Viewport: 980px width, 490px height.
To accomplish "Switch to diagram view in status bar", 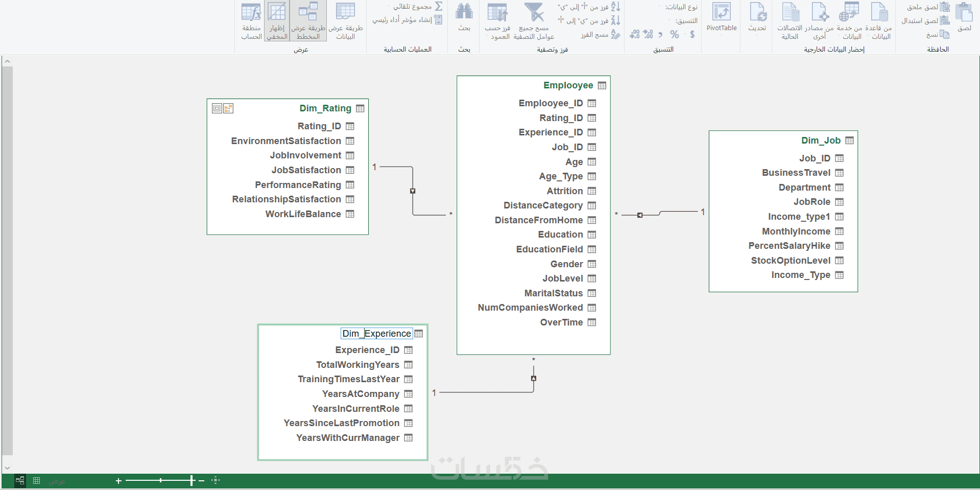I will tap(20, 480).
